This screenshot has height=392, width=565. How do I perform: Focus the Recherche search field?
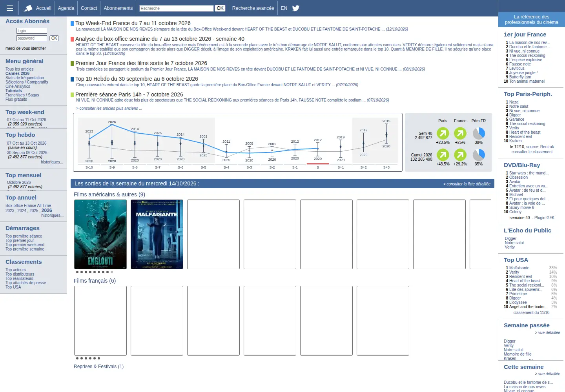click(x=177, y=8)
